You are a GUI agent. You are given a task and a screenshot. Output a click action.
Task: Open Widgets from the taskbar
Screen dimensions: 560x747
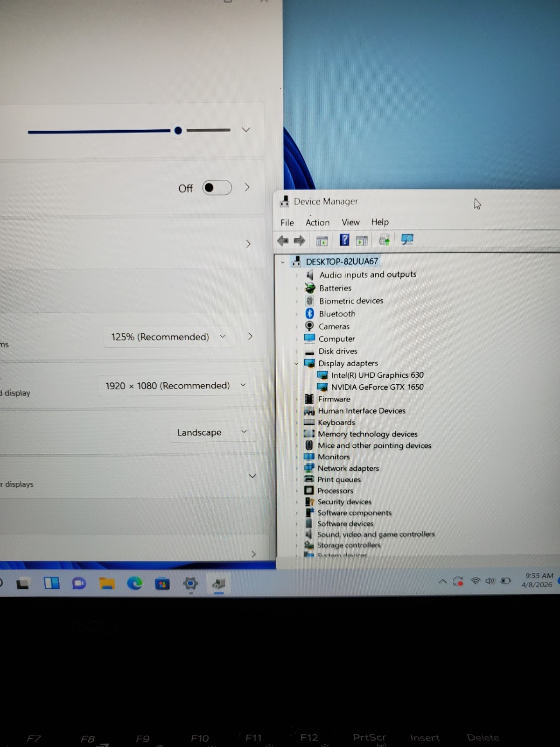click(x=51, y=583)
